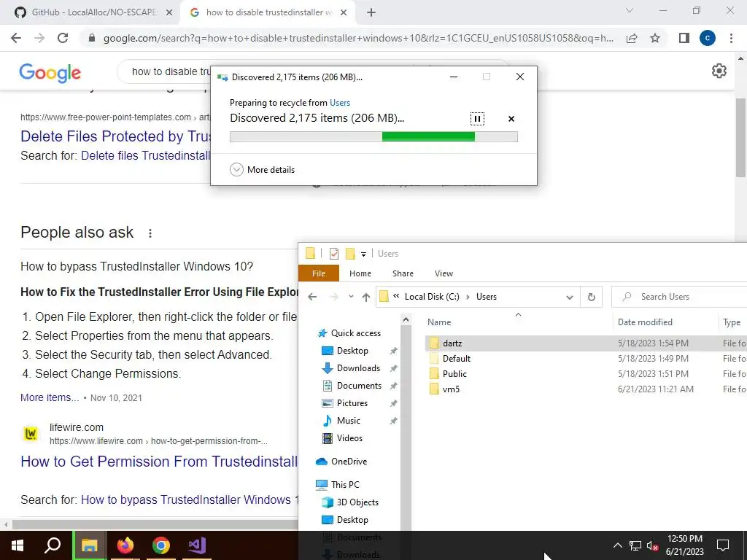Open the Users link in the recycle dialog
The height and width of the screenshot is (560, 747).
click(340, 102)
